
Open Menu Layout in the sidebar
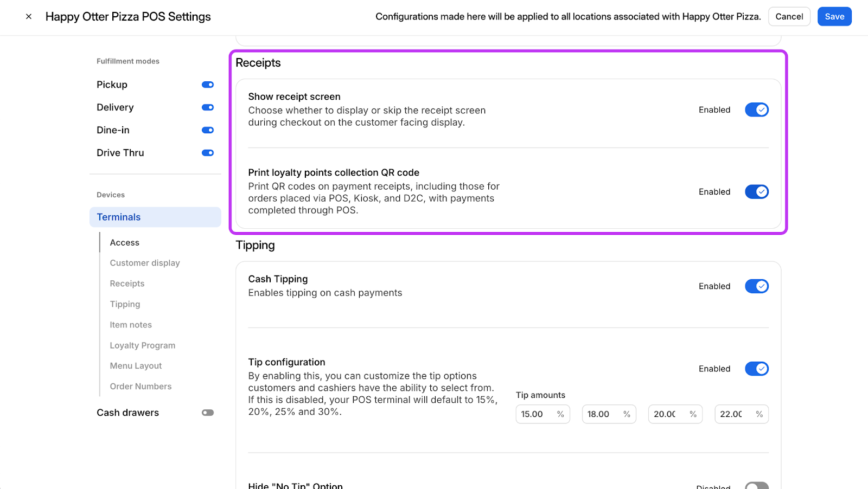click(136, 366)
